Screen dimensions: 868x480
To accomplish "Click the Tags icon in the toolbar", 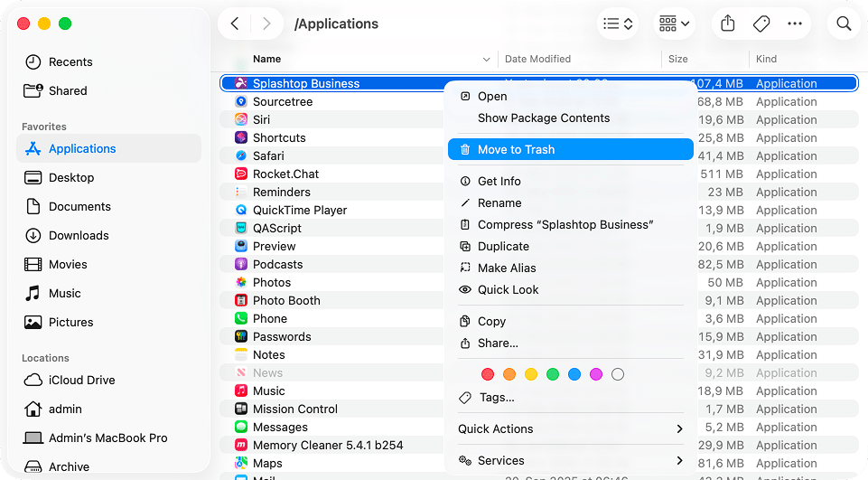I will (761, 24).
